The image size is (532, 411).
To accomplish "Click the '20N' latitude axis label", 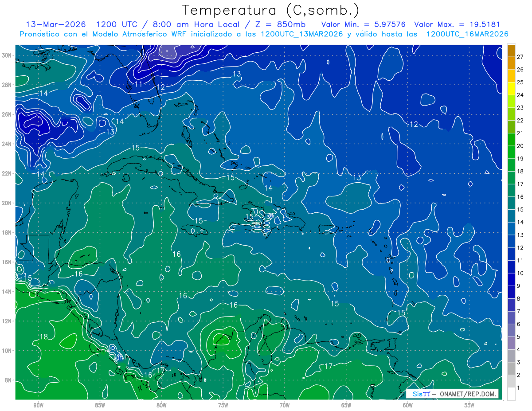I will pos(7,203).
